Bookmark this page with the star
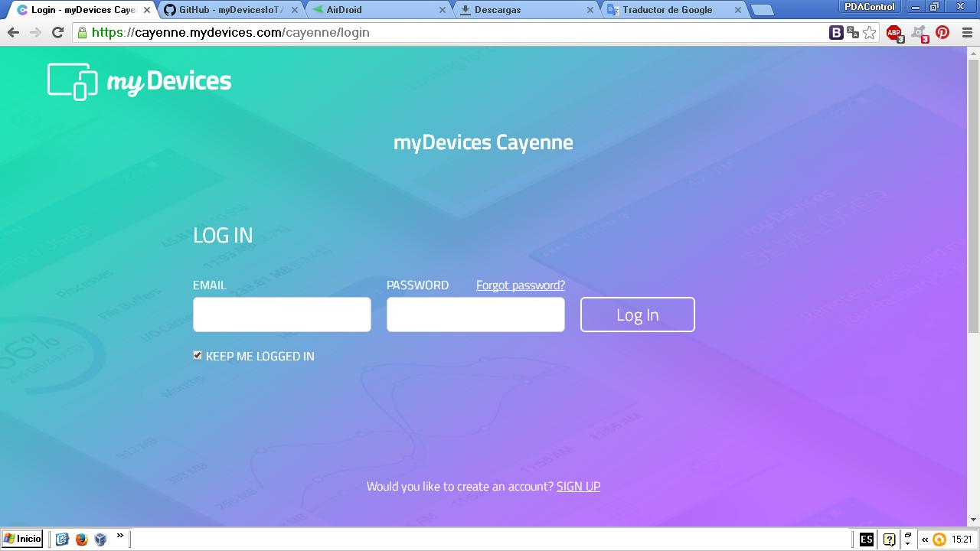Viewport: 980px width, 551px height. (x=869, y=32)
